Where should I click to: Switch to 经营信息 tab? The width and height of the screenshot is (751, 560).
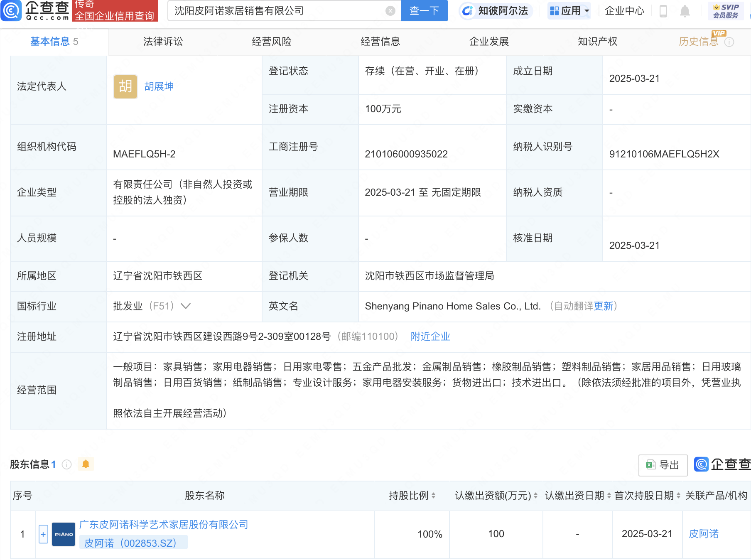click(380, 42)
